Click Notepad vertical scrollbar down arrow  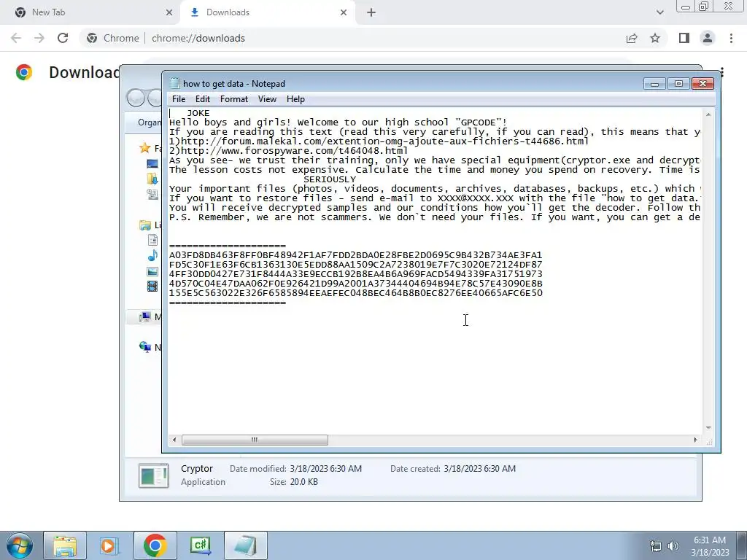[708, 427]
